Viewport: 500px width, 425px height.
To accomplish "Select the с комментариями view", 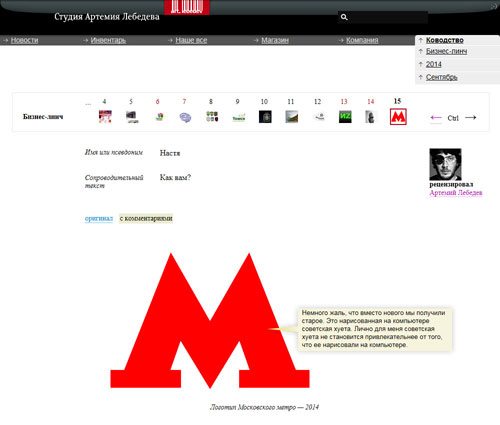I will click(x=146, y=218).
